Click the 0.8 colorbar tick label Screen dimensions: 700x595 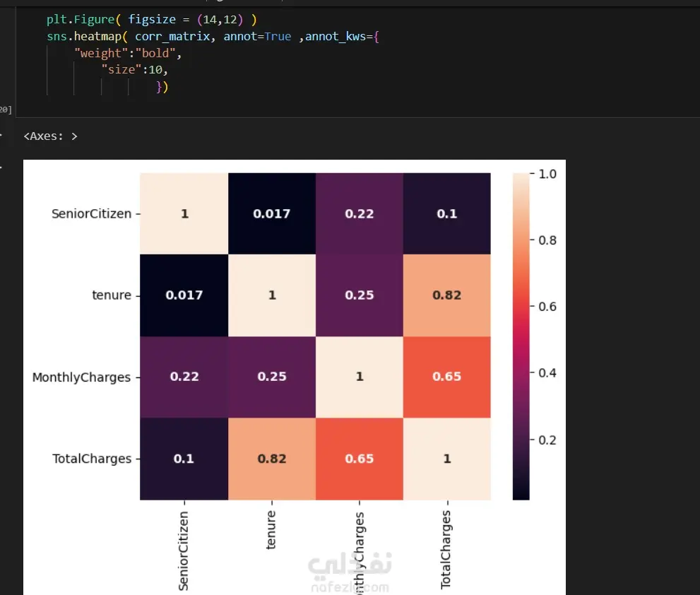(547, 241)
